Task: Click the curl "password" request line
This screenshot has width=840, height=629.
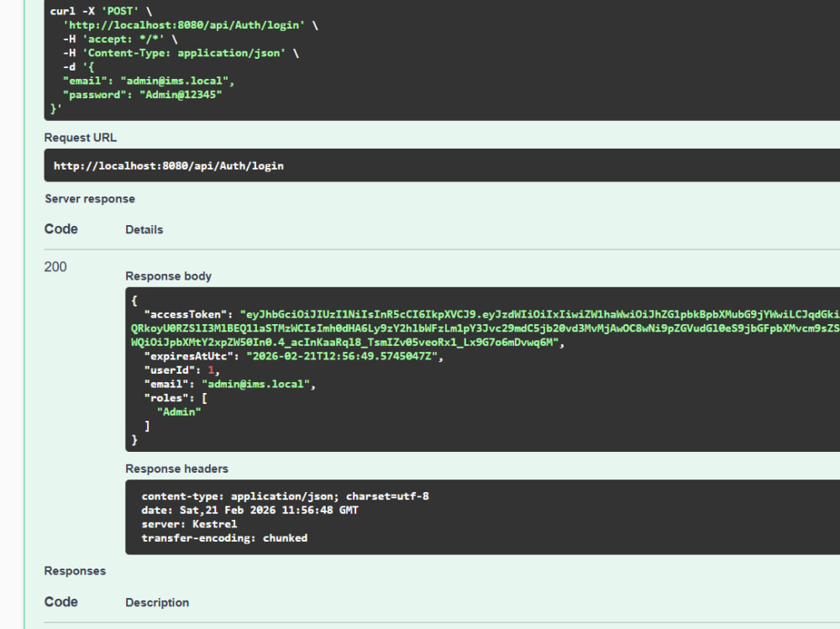Action: pyautogui.click(x=142, y=95)
